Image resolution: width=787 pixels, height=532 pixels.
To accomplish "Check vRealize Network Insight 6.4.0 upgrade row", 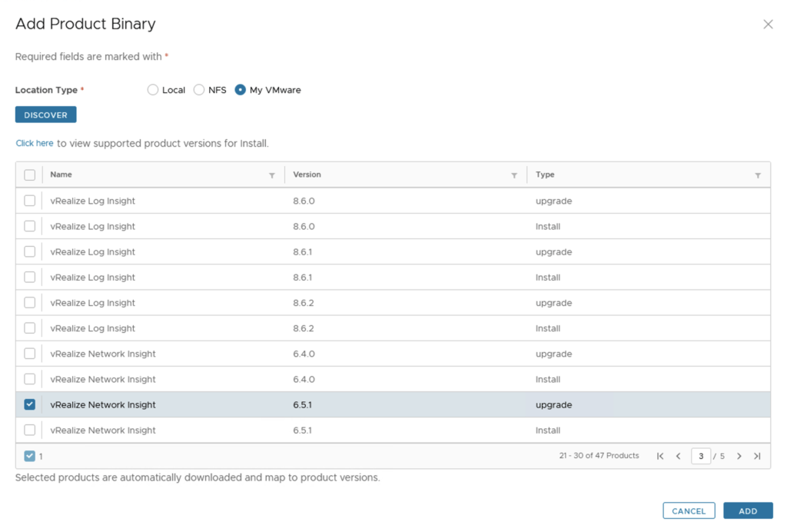I will [30, 354].
